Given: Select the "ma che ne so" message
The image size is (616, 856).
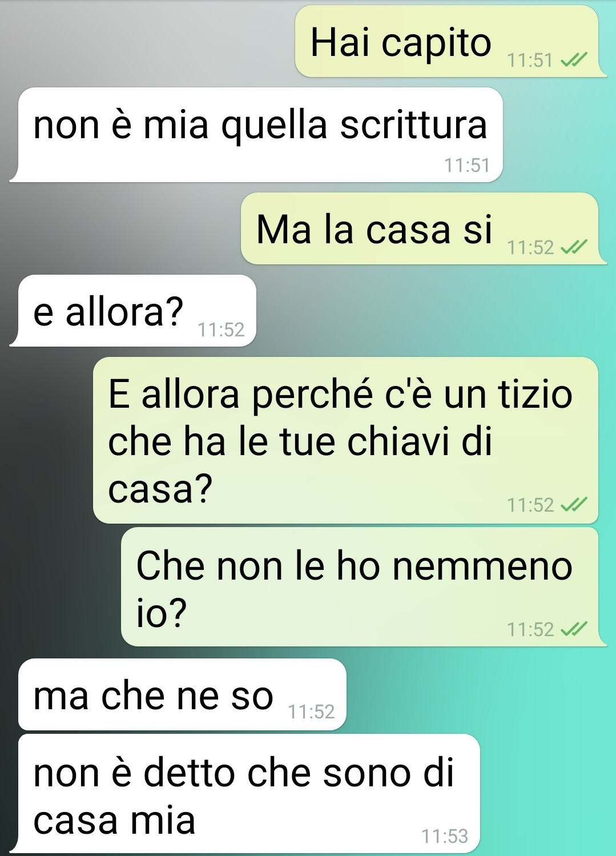Looking at the screenshot, I should click(x=183, y=694).
